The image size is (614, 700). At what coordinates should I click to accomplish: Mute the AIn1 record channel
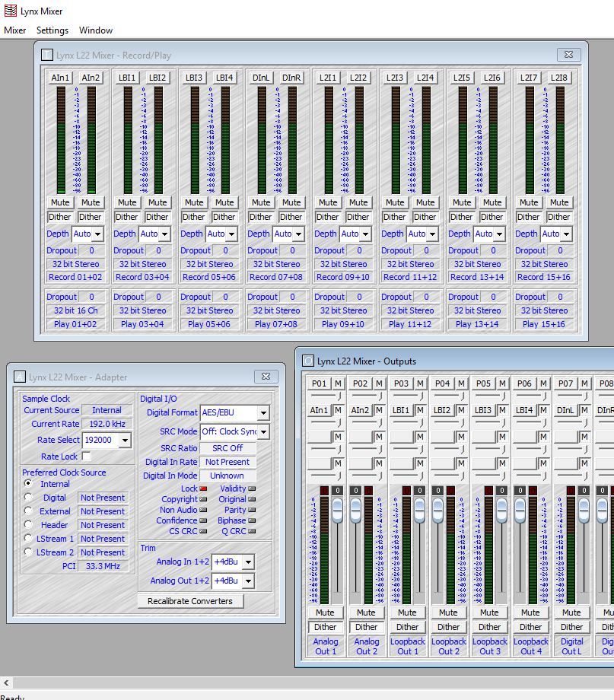coord(60,202)
